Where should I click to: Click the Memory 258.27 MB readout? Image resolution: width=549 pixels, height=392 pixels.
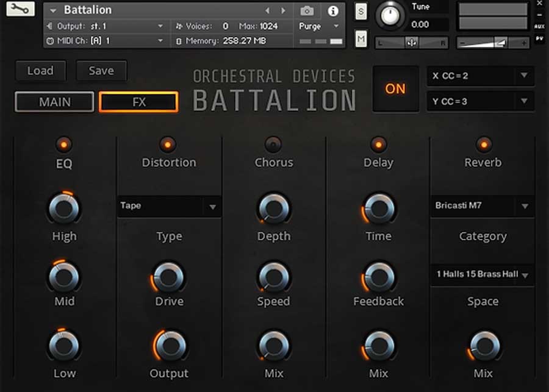pyautogui.click(x=245, y=41)
